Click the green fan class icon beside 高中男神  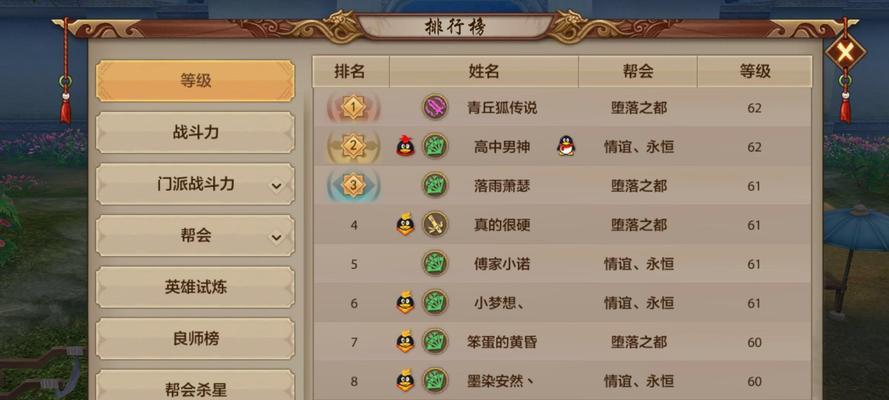(x=435, y=146)
